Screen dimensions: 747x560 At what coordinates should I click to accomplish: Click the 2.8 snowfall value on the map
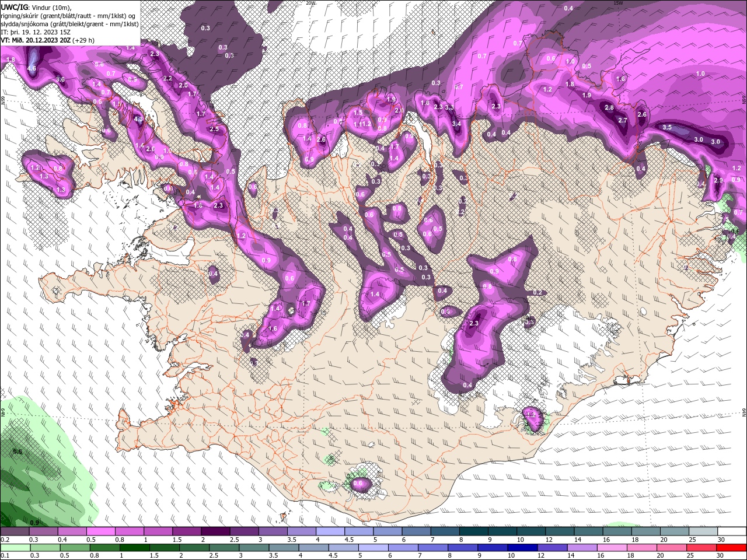tap(609, 108)
